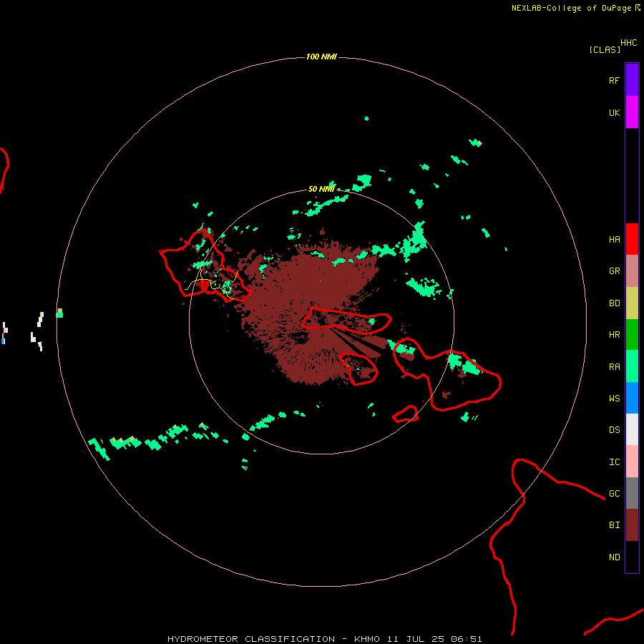Click the 'BI' legend label
This screenshot has width=644, height=644.
[x=614, y=525]
